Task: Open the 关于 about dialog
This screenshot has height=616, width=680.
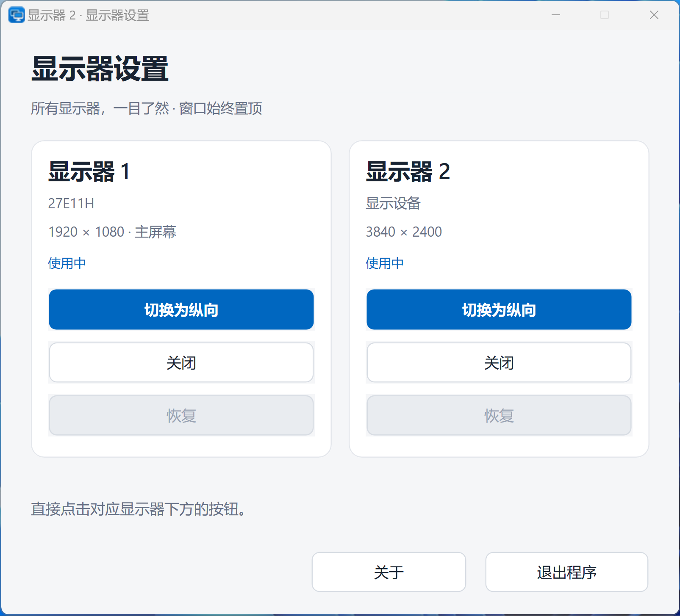Action: pyautogui.click(x=389, y=572)
